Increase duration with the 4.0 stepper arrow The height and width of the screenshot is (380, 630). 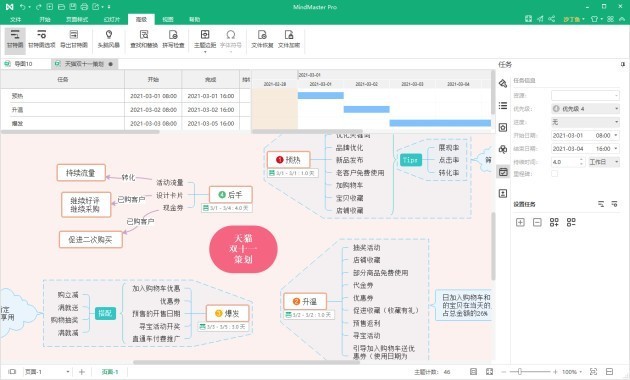[581, 159]
